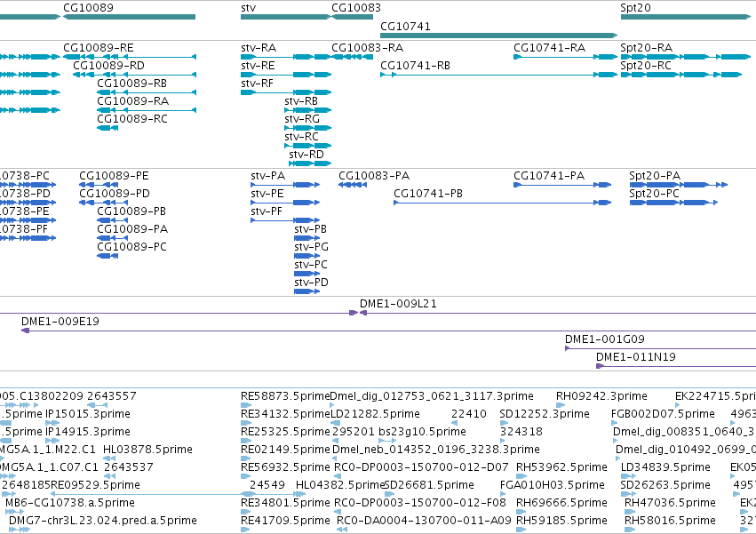The height and width of the screenshot is (534, 756).
Task: Click the RE02149.5prime EST label
Action: 285,450
